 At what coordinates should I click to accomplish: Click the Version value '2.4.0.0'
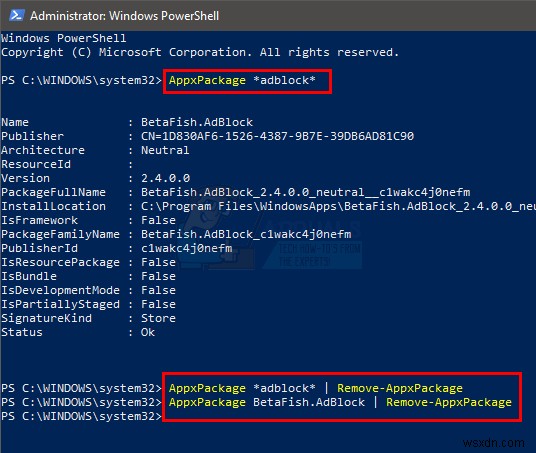[165, 178]
